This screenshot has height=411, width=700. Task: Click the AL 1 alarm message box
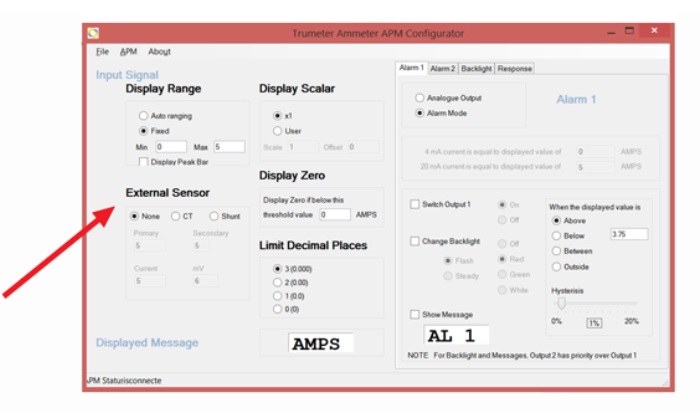click(x=456, y=336)
